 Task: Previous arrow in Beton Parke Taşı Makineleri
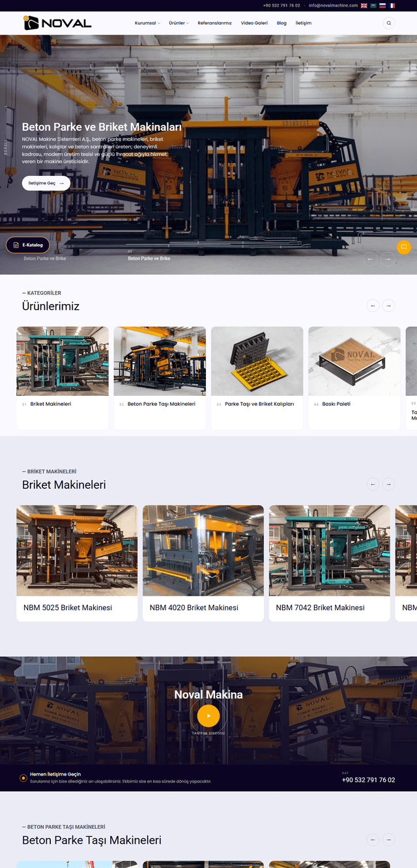pos(373,839)
